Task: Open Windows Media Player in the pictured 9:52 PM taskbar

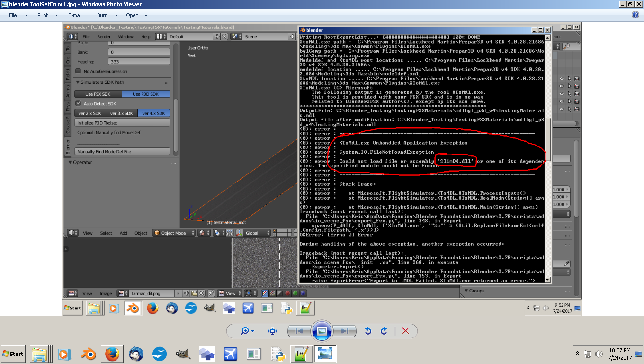Action: (x=113, y=308)
